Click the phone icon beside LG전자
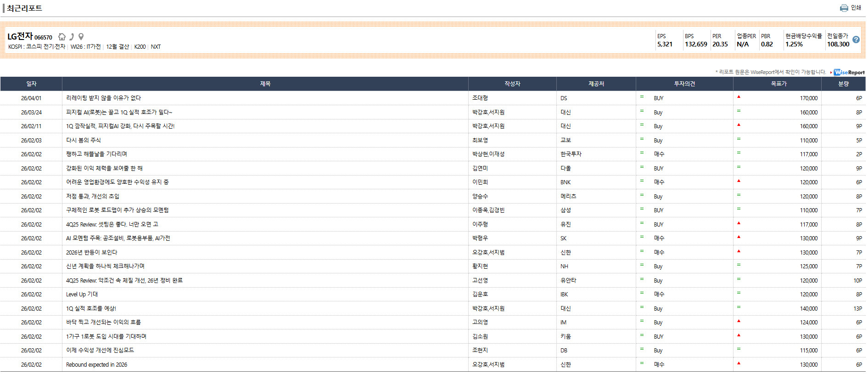The width and height of the screenshot is (868, 374). [72, 37]
